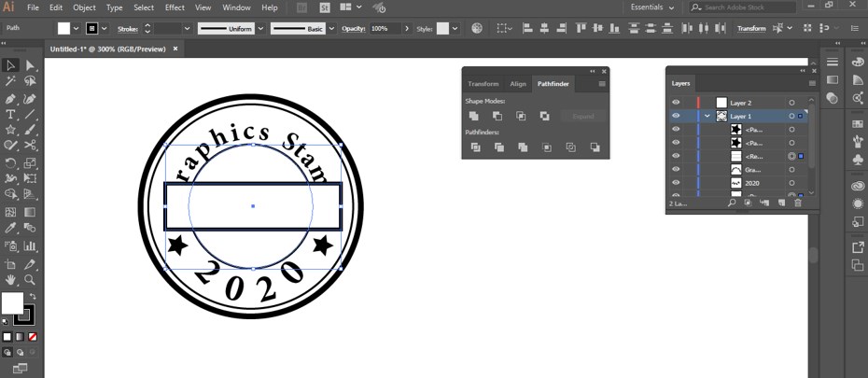Select the Direct Selection tool
This screenshot has width=868, height=378.
coord(30,65)
